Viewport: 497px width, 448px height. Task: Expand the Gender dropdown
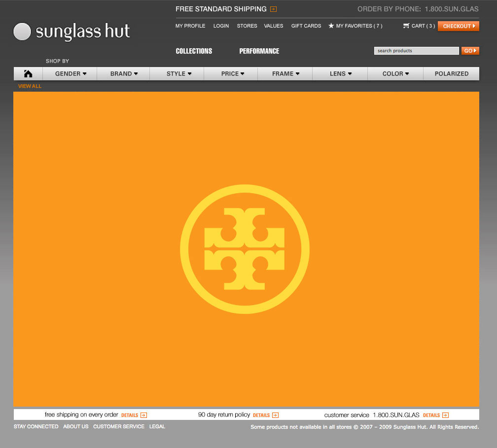[x=71, y=74]
